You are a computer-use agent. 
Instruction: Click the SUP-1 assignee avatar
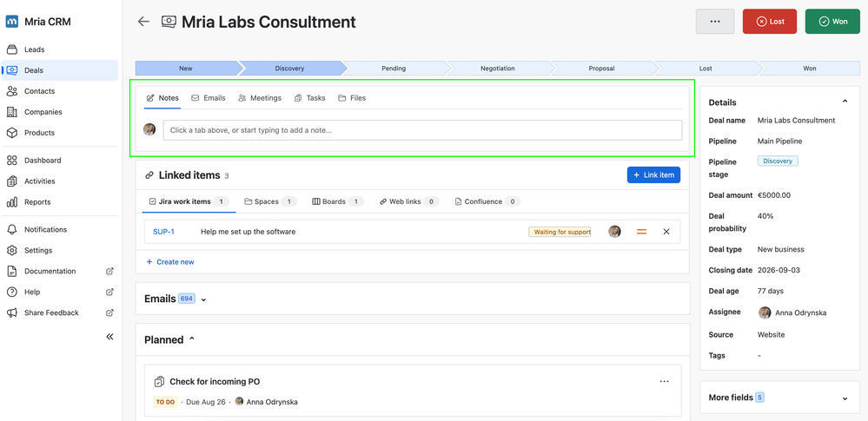coord(614,232)
